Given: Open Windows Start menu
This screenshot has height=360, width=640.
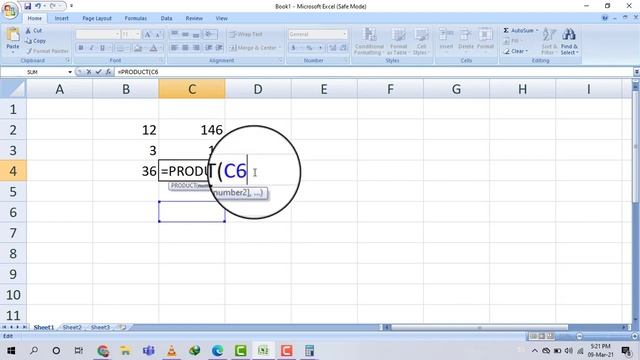Looking at the screenshot, I should coord(11,351).
